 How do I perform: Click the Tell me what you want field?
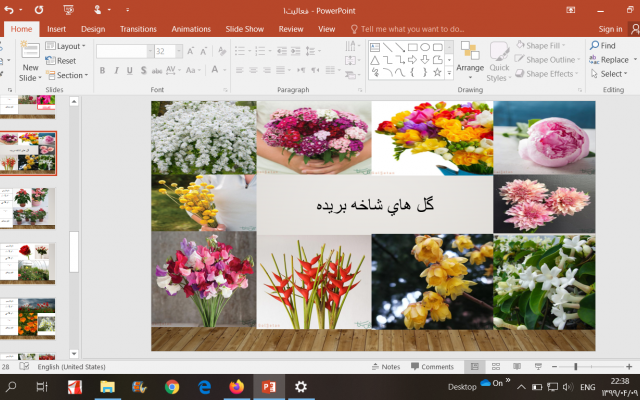408,29
